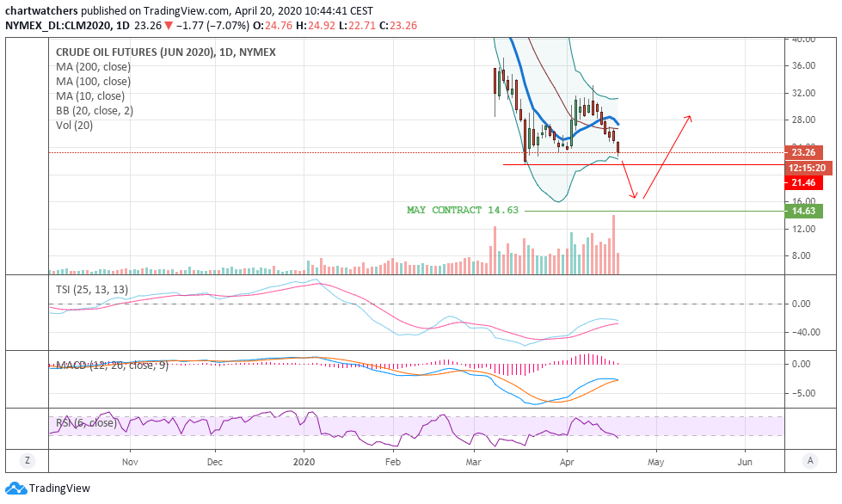The height and width of the screenshot is (504, 842).
Task: Click the 32.00 price axis value
Action: pyautogui.click(x=803, y=93)
